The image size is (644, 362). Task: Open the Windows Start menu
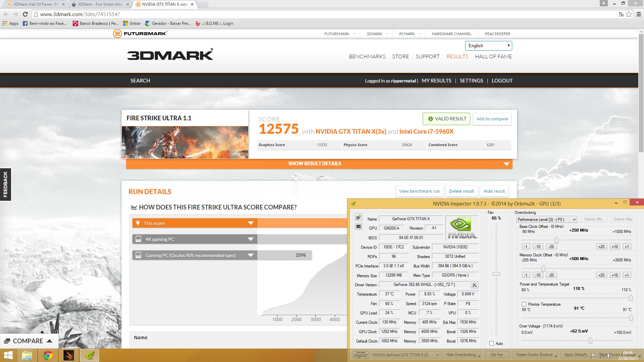8,355
